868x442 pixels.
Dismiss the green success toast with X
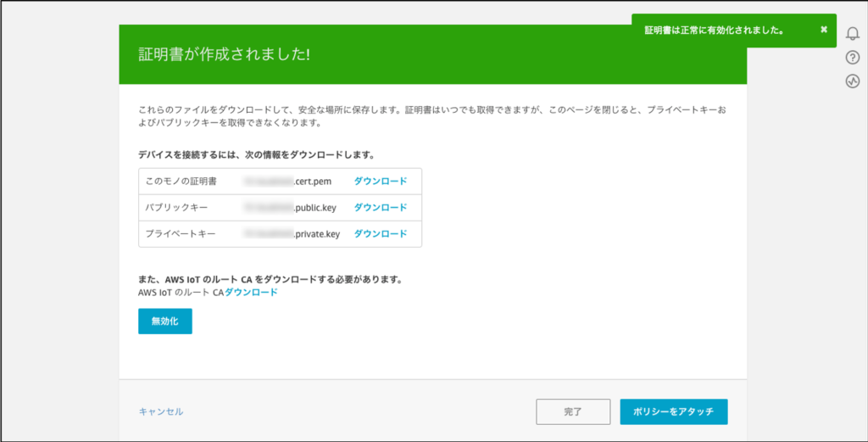click(x=823, y=30)
